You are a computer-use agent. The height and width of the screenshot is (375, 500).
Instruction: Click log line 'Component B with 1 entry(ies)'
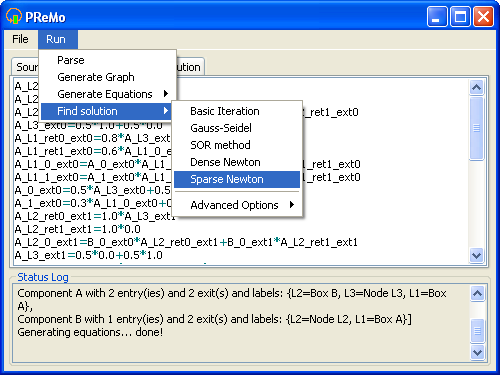(215, 319)
